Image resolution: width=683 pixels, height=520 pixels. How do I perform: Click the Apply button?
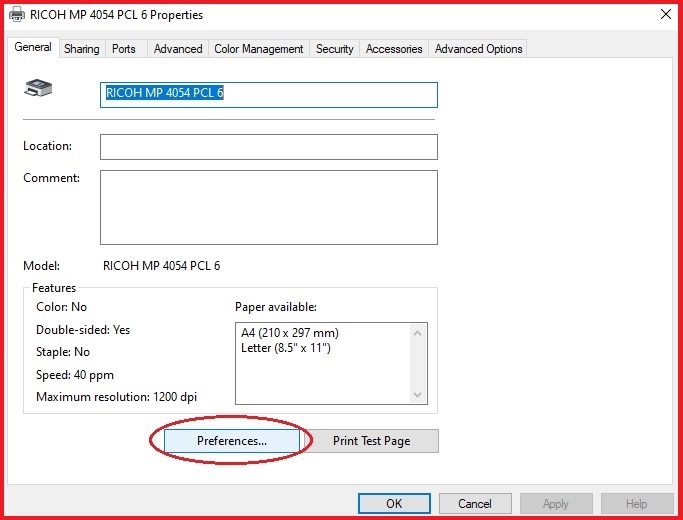pyautogui.click(x=556, y=503)
